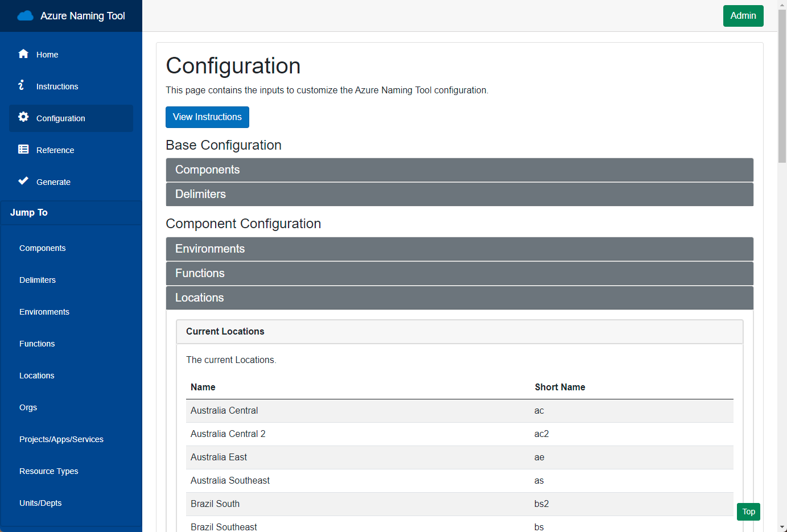Select Units/Depts in the Jump To list
Screen dimensions: 787x532
point(40,503)
